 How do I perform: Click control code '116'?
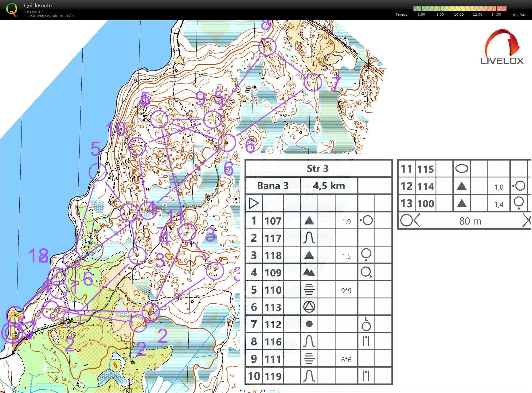tap(273, 341)
